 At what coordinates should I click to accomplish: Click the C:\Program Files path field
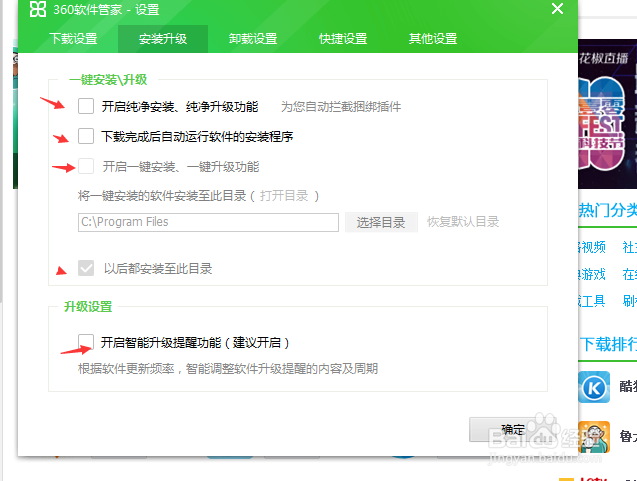tap(208, 222)
